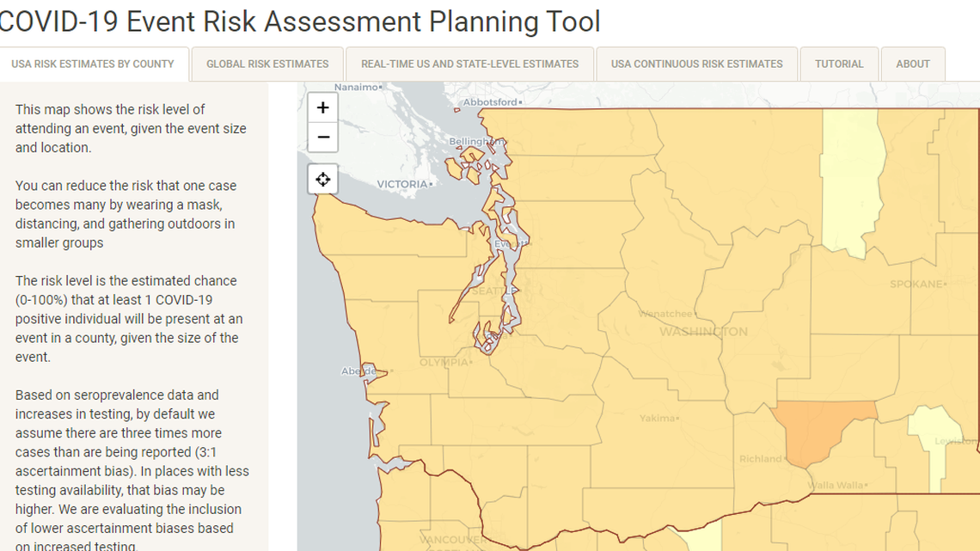Click the Spokane city label on map
980x551 pixels.
(917, 284)
